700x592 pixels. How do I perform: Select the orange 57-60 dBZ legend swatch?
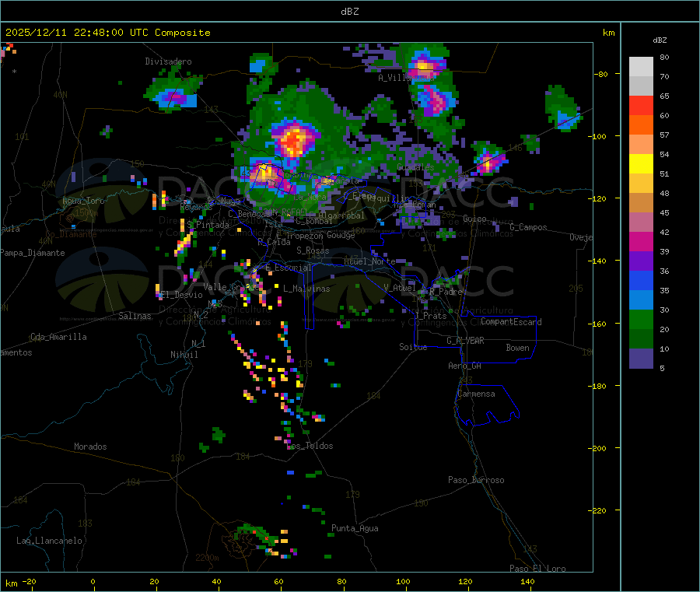[641, 125]
